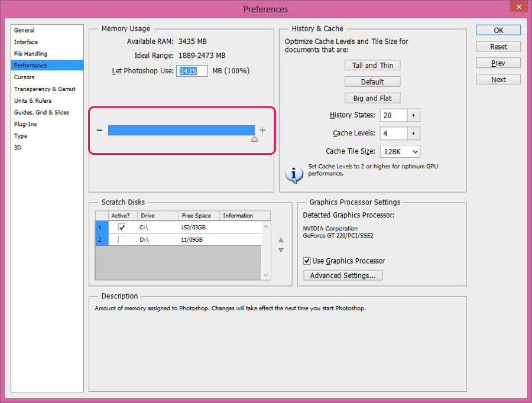Move scratch disk down with arrow icon
This screenshot has width=532, height=403.
coord(281,251)
